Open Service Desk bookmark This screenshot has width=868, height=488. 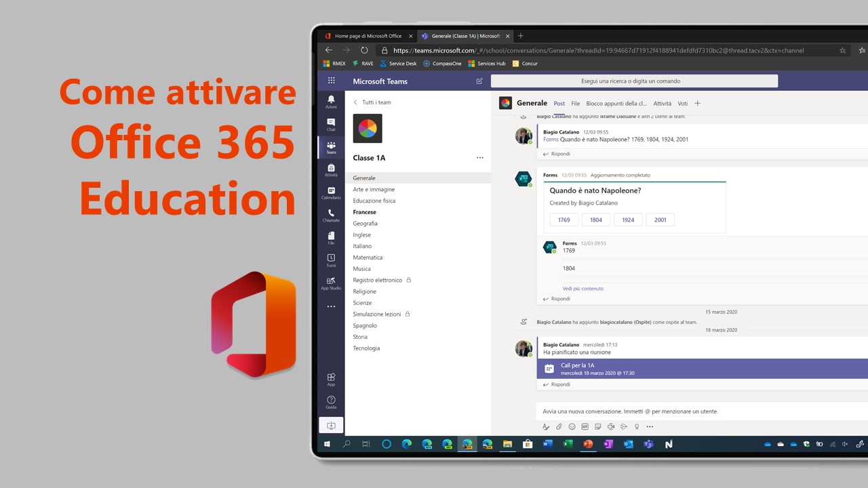pos(398,64)
